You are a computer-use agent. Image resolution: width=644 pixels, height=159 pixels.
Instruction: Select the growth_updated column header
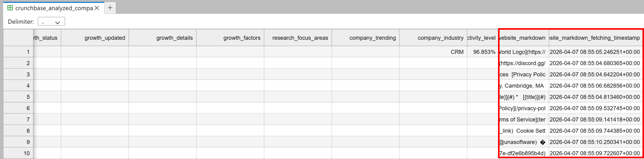point(104,38)
